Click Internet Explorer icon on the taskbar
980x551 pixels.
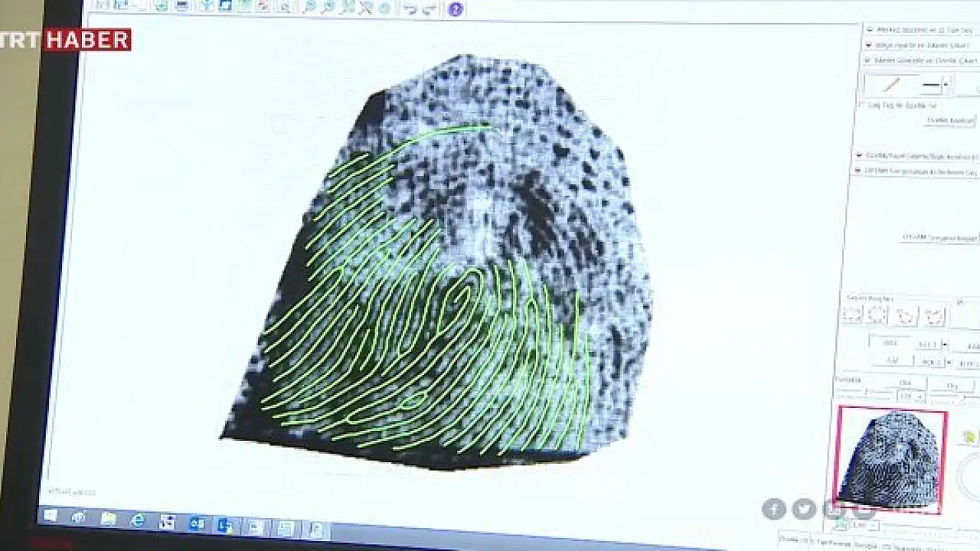[x=138, y=520]
